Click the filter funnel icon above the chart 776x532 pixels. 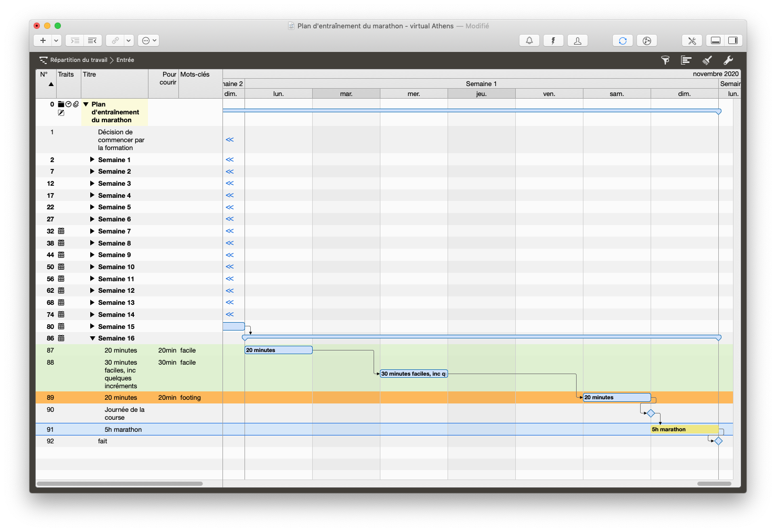665,60
